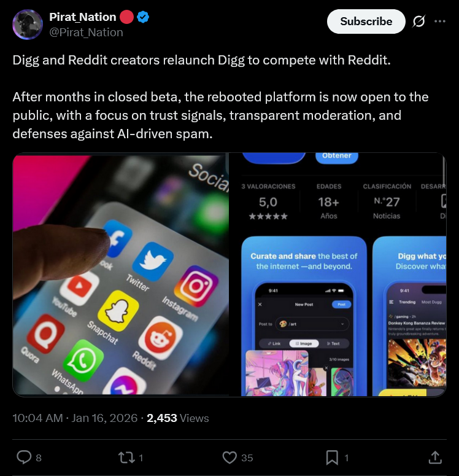Click the like count 35
The width and height of the screenshot is (459, 476).
[247, 458]
